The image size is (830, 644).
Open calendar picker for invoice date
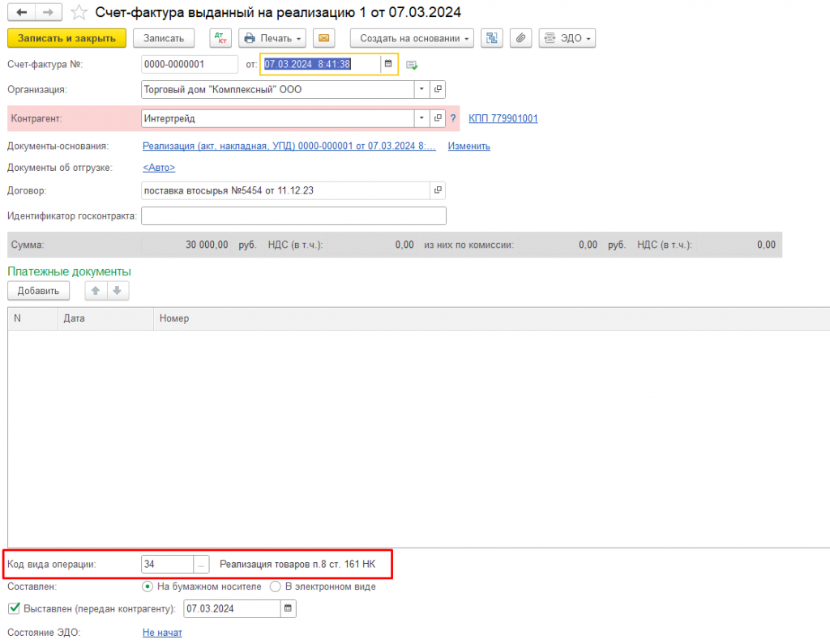(x=388, y=64)
